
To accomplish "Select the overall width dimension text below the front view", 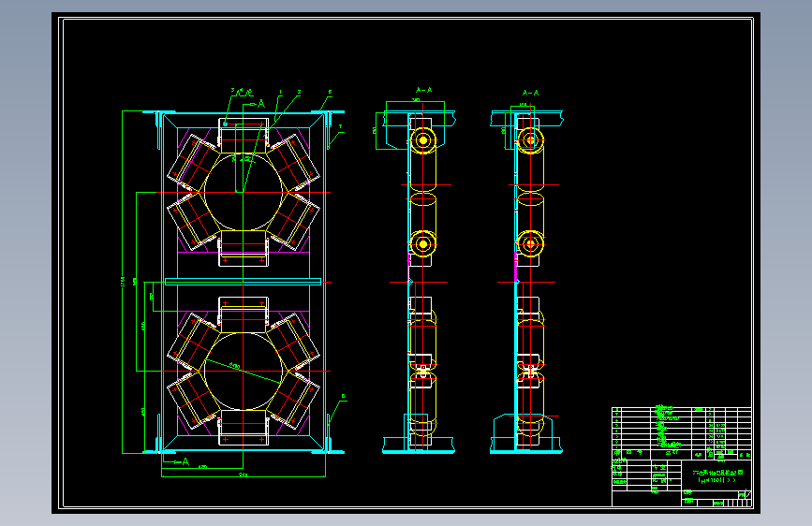I will pyautogui.click(x=243, y=475).
